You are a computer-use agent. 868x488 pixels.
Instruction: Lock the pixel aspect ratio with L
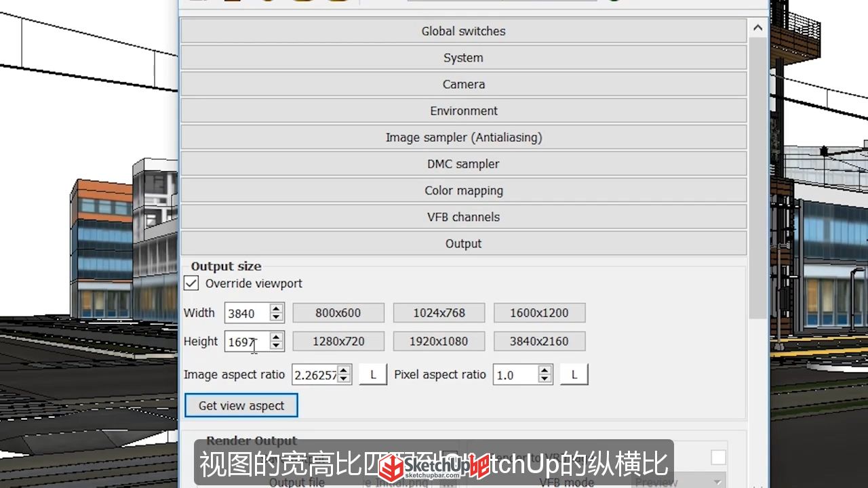(x=574, y=375)
